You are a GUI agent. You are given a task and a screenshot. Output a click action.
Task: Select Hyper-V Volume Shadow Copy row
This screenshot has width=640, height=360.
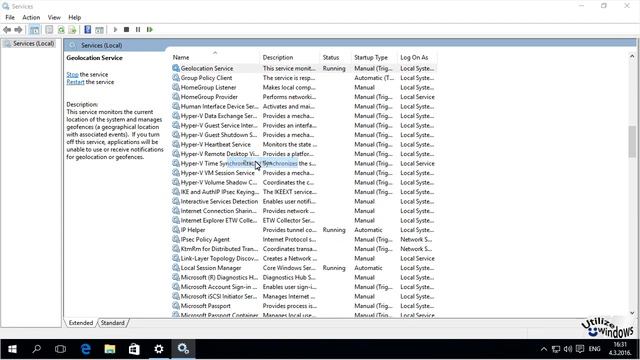pyautogui.click(x=304, y=182)
